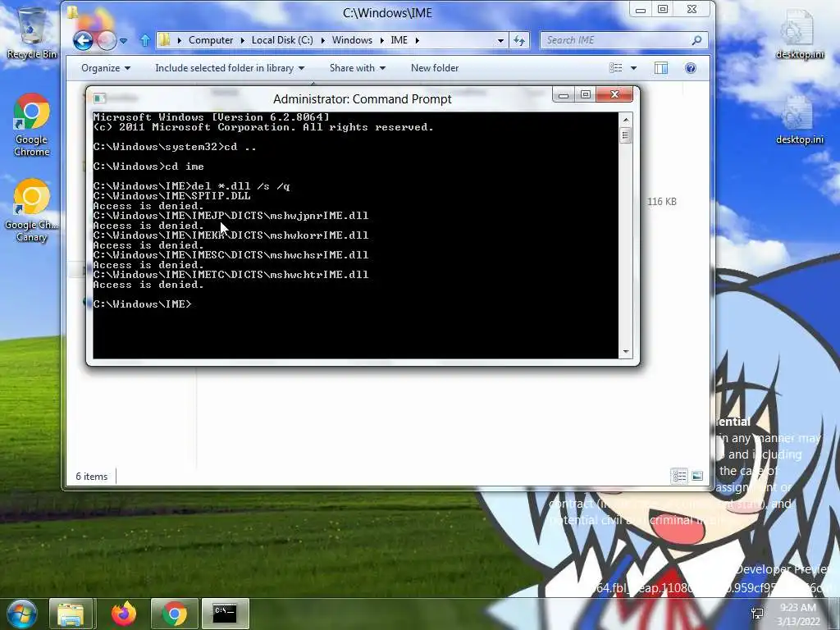The height and width of the screenshot is (630, 840).
Task: Click the network icon in the system tray
Action: pyautogui.click(x=758, y=614)
